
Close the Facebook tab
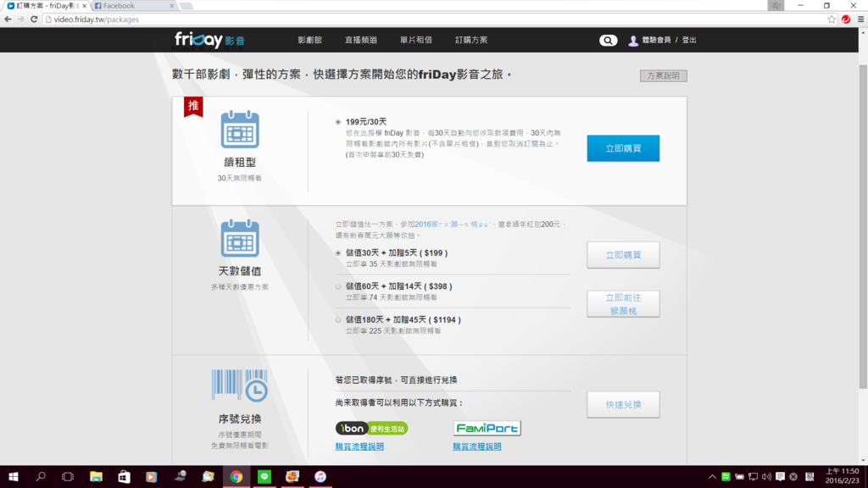coord(171,6)
